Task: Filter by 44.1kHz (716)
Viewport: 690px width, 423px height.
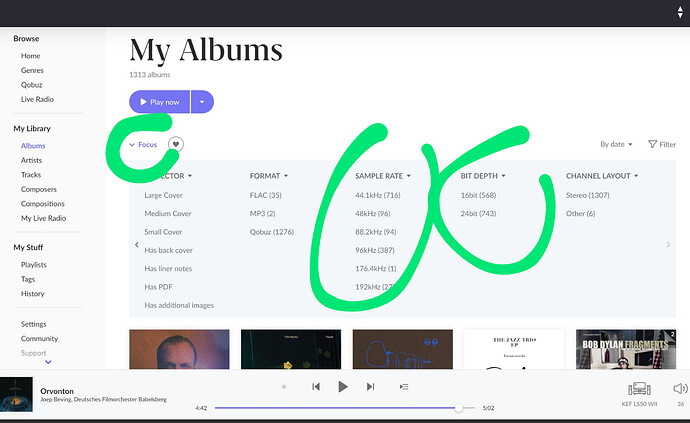Action: pyautogui.click(x=378, y=195)
